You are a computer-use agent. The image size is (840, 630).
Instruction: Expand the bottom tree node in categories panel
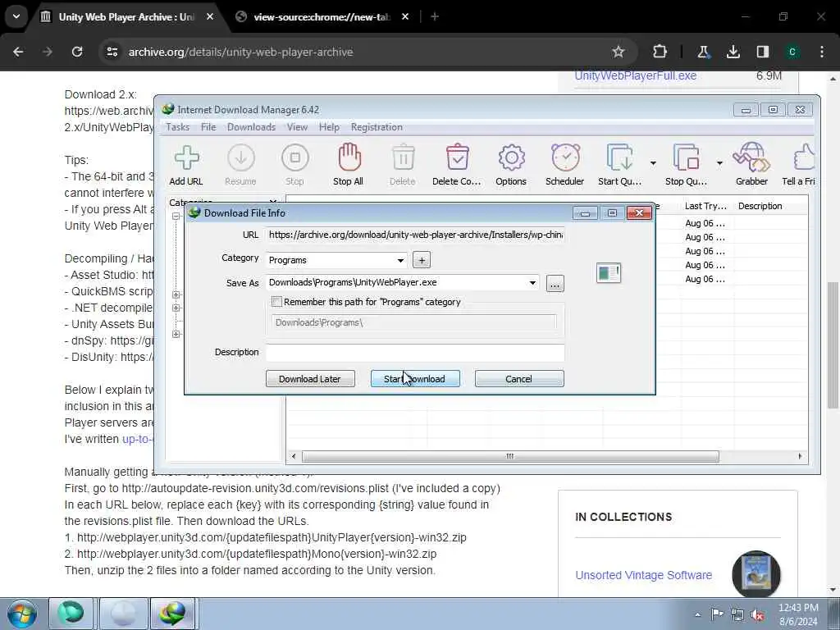176,334
